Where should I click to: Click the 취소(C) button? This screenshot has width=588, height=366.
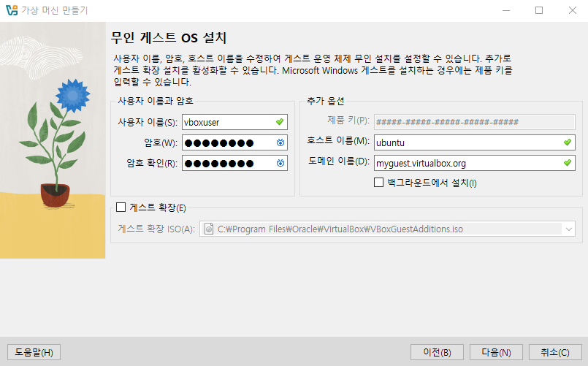[x=555, y=353]
